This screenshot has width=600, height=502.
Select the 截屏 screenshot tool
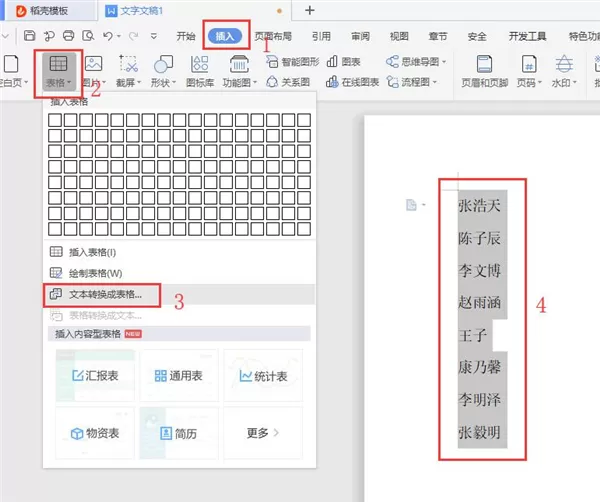(129, 72)
